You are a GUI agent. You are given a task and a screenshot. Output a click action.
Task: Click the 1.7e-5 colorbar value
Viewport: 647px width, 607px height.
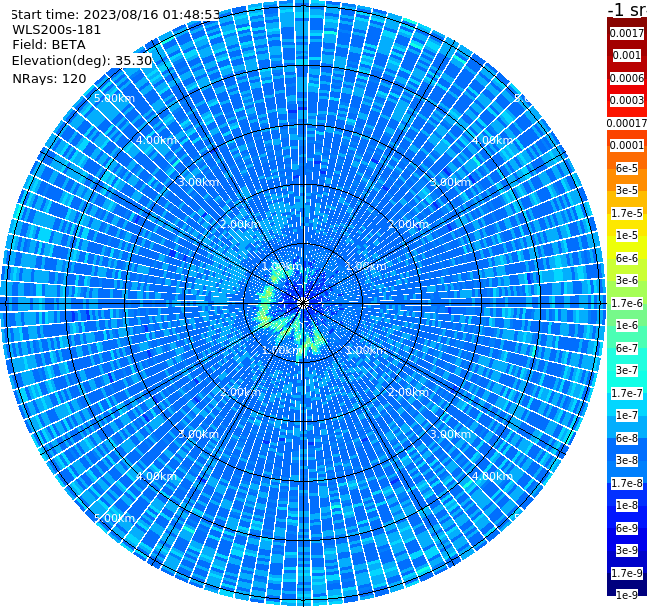click(x=627, y=213)
